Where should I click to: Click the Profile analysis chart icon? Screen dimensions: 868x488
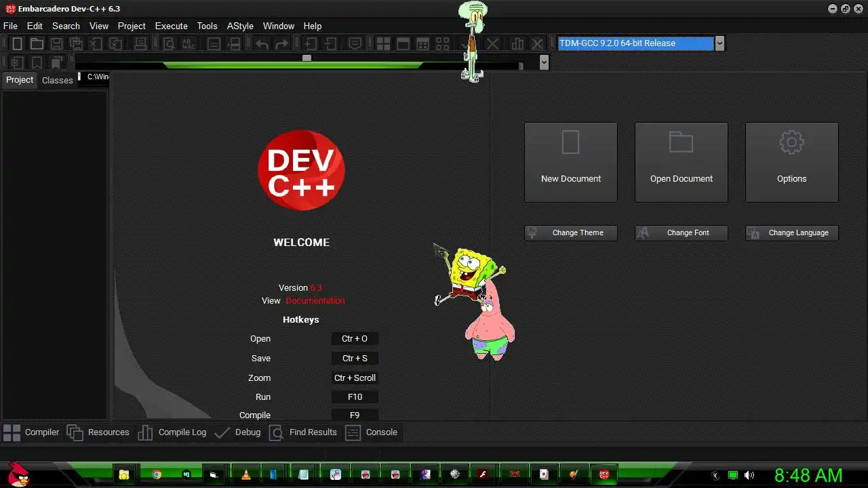point(517,44)
